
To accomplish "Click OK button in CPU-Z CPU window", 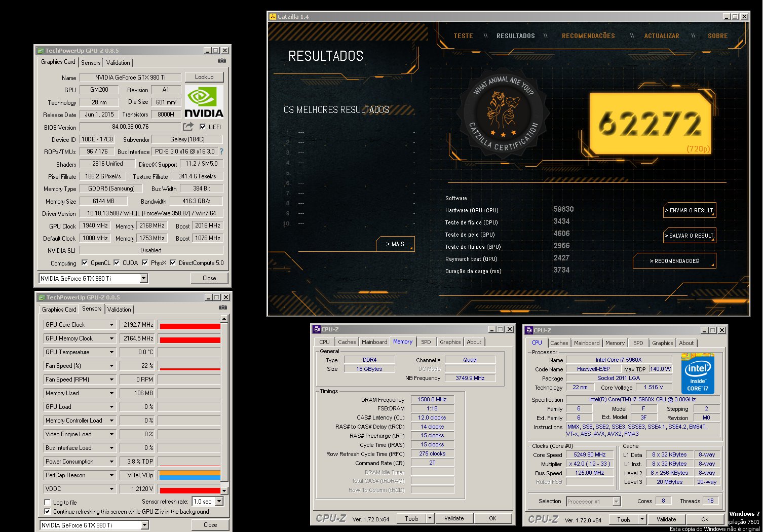I will [705, 519].
